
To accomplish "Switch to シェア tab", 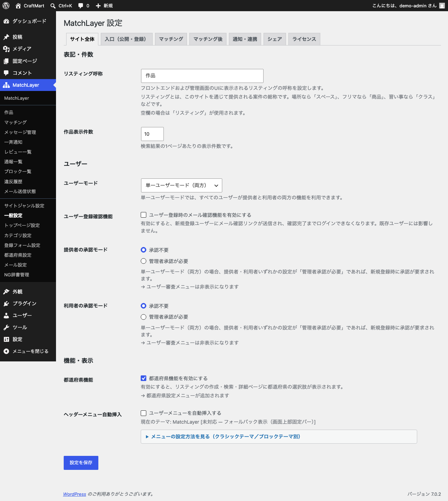I will pyautogui.click(x=275, y=39).
